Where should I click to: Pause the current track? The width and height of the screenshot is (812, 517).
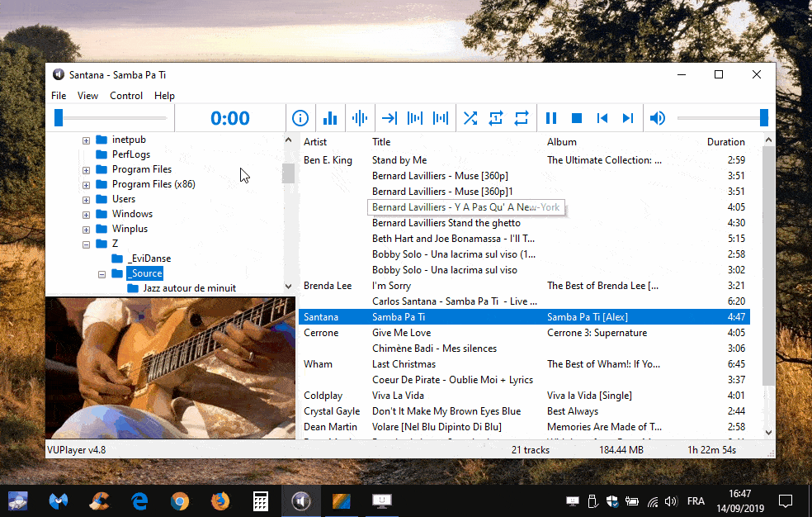(551, 118)
